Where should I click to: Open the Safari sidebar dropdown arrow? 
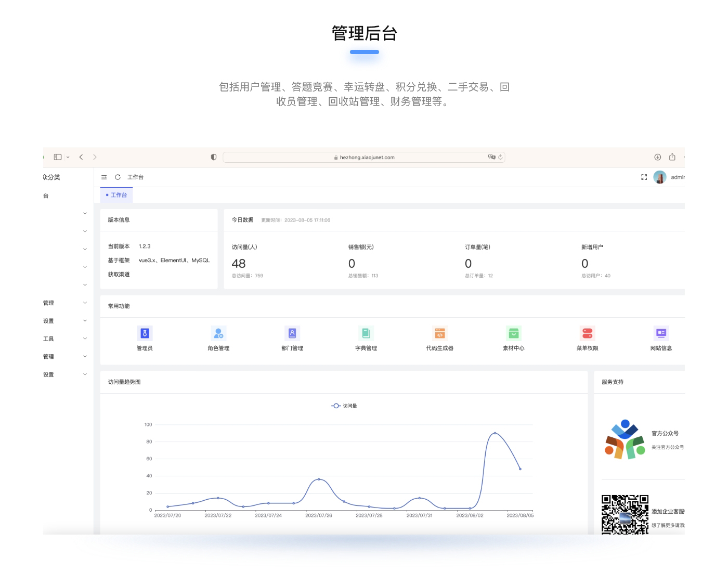(x=68, y=157)
